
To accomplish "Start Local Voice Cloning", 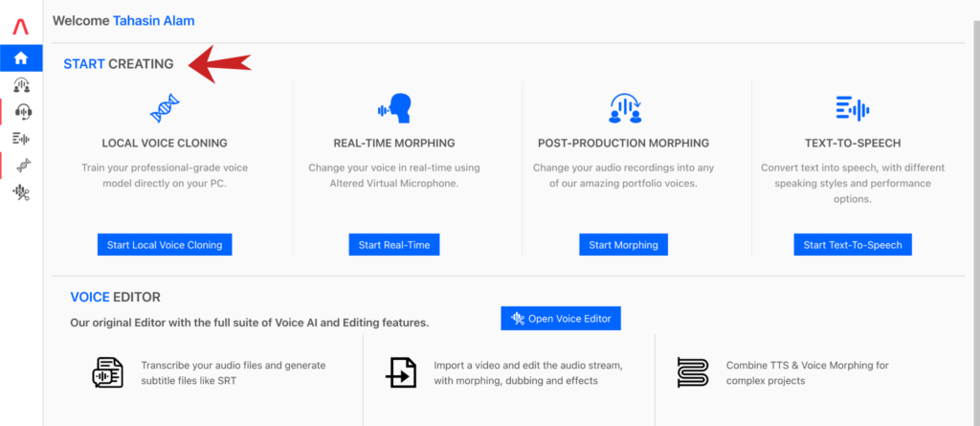I will tap(165, 244).
